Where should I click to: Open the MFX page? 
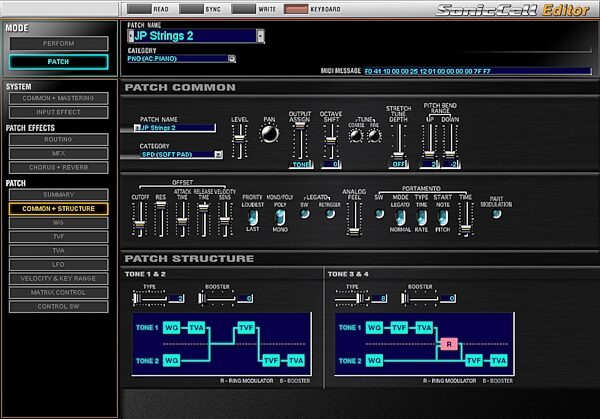[x=59, y=153]
